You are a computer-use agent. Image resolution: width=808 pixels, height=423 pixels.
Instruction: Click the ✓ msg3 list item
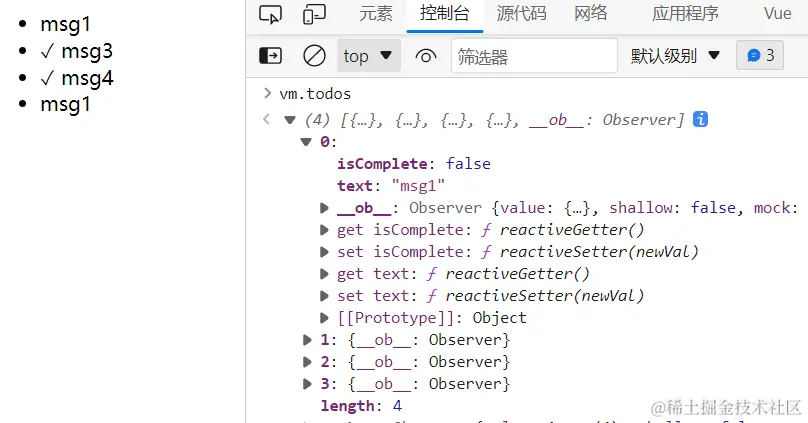tap(77, 52)
